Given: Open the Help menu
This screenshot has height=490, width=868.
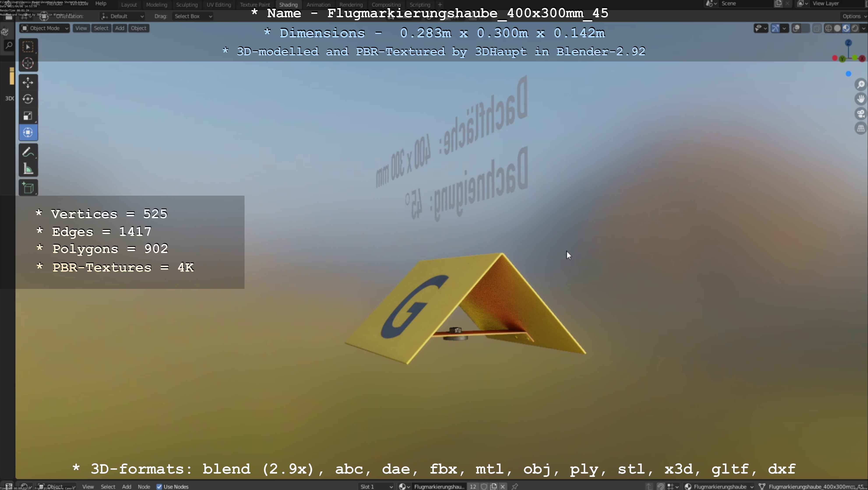Looking at the screenshot, I should click(101, 3).
